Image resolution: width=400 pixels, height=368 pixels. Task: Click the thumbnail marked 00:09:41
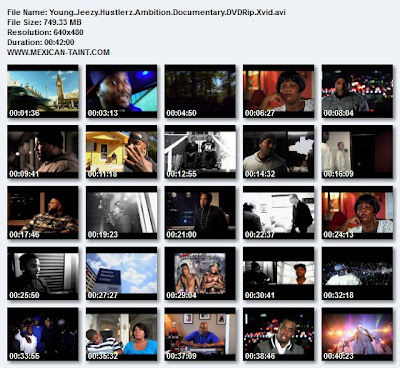click(43, 152)
